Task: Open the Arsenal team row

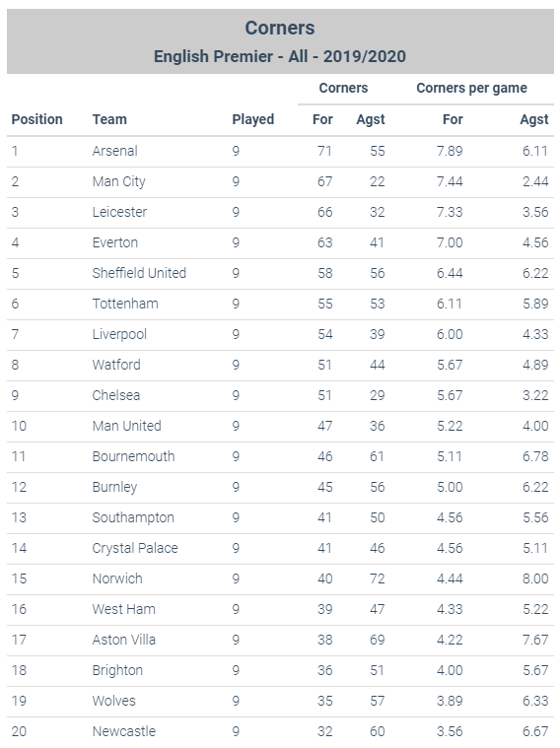Action: pos(280,151)
